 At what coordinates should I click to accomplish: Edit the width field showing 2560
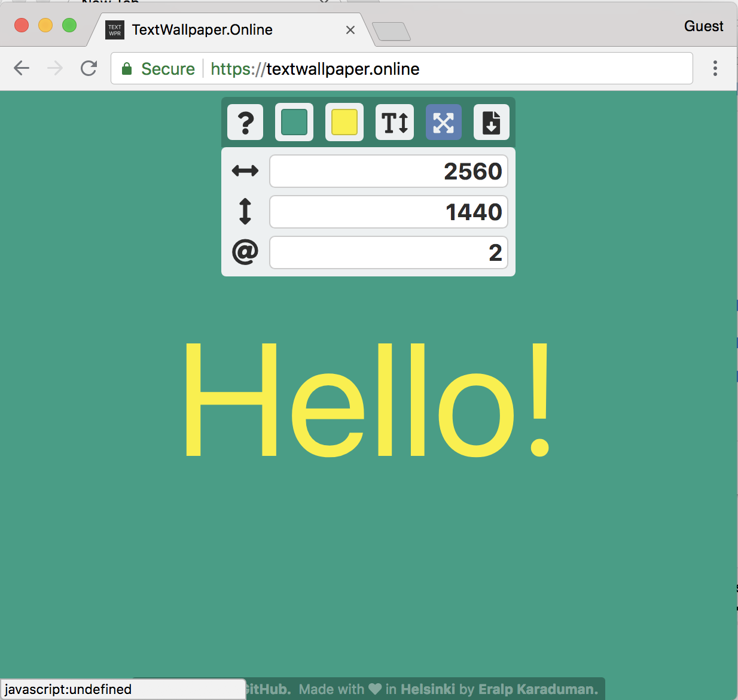point(389,171)
